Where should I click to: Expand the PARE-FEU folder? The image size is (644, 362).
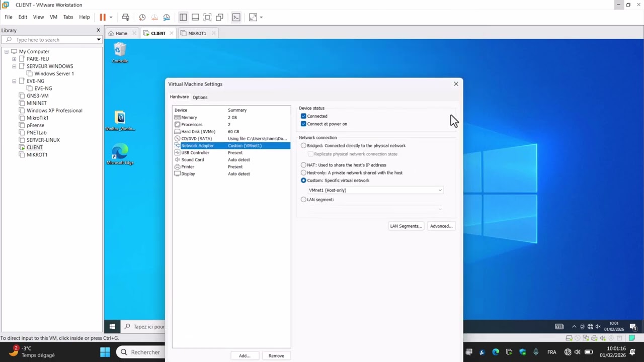14,59
